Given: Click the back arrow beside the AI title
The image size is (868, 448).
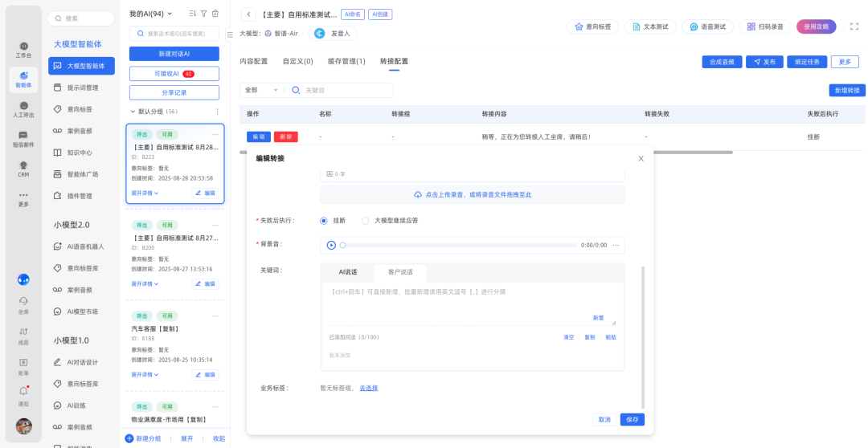Looking at the screenshot, I should pos(248,14).
